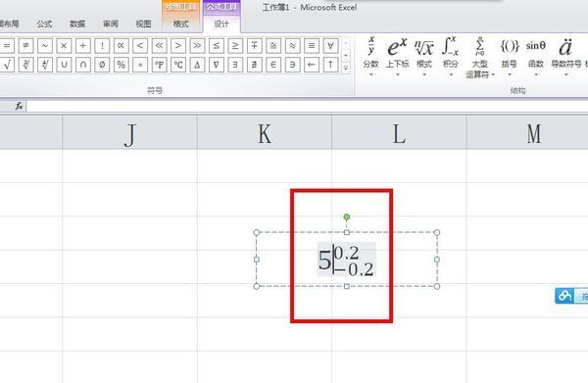Insert the not-equal symbol
The height and width of the screenshot is (383, 588).
[25, 46]
